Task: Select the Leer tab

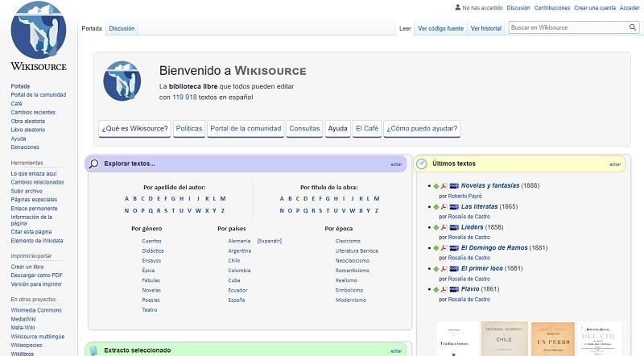Action: click(405, 28)
